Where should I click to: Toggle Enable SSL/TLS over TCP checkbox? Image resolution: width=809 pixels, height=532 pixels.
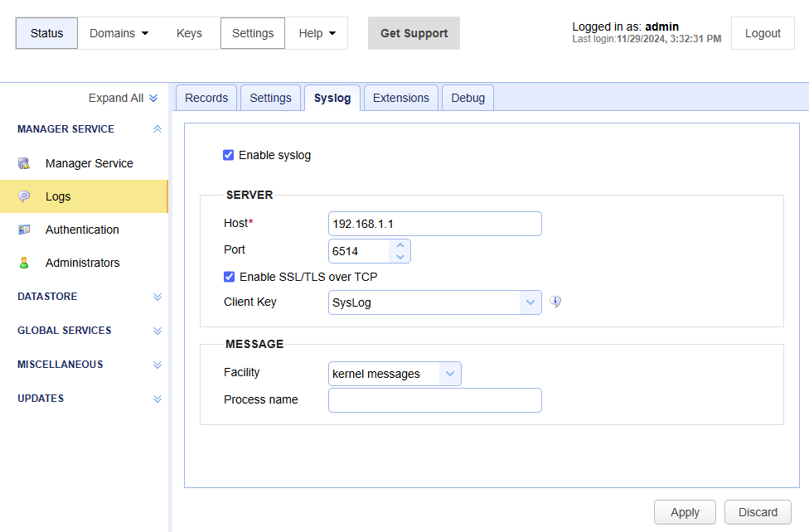pyautogui.click(x=229, y=277)
